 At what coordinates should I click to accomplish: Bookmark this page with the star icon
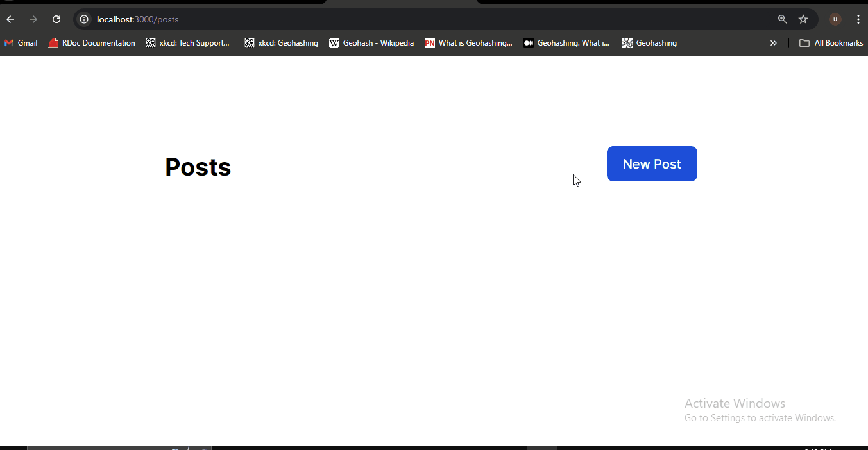(x=803, y=19)
